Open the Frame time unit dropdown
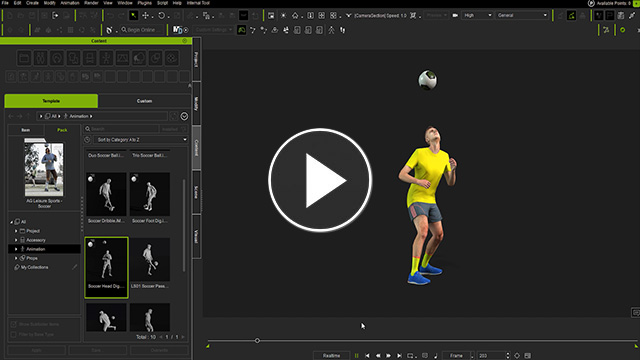Viewport: 640px width, 360px height. [458, 356]
